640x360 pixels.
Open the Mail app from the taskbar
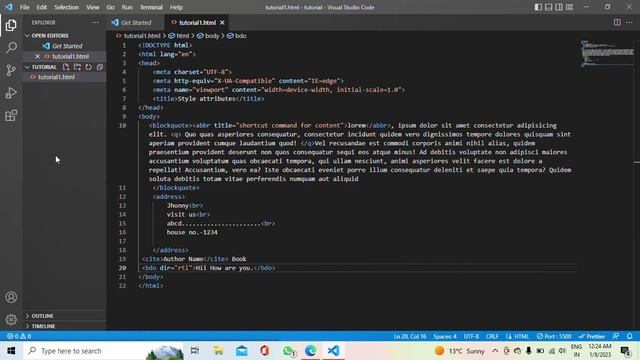[242, 351]
